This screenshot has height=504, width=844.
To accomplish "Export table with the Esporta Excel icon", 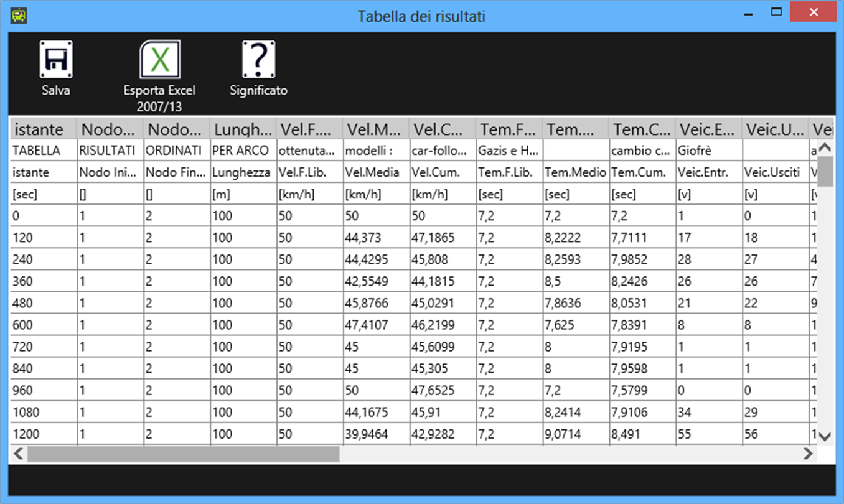I will (160, 60).
